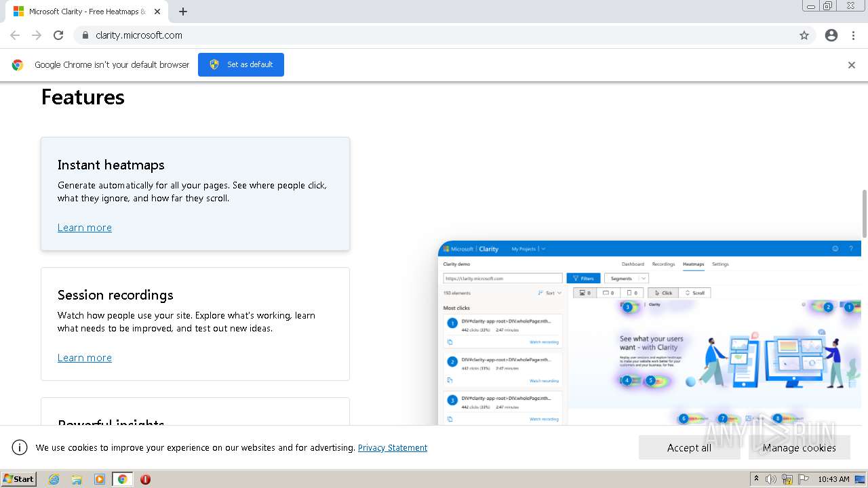The width and height of the screenshot is (868, 488).
Task: Launch Internet Explorer from taskbar
Action: point(54,479)
